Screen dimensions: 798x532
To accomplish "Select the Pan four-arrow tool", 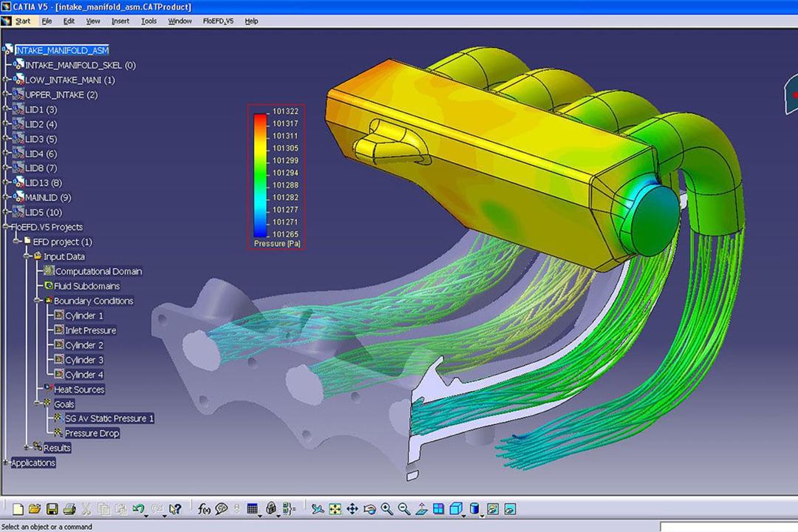I will tap(352, 508).
